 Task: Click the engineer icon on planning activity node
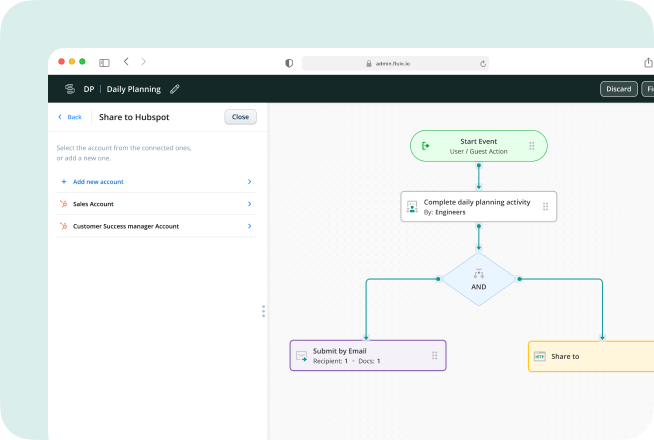(411, 207)
